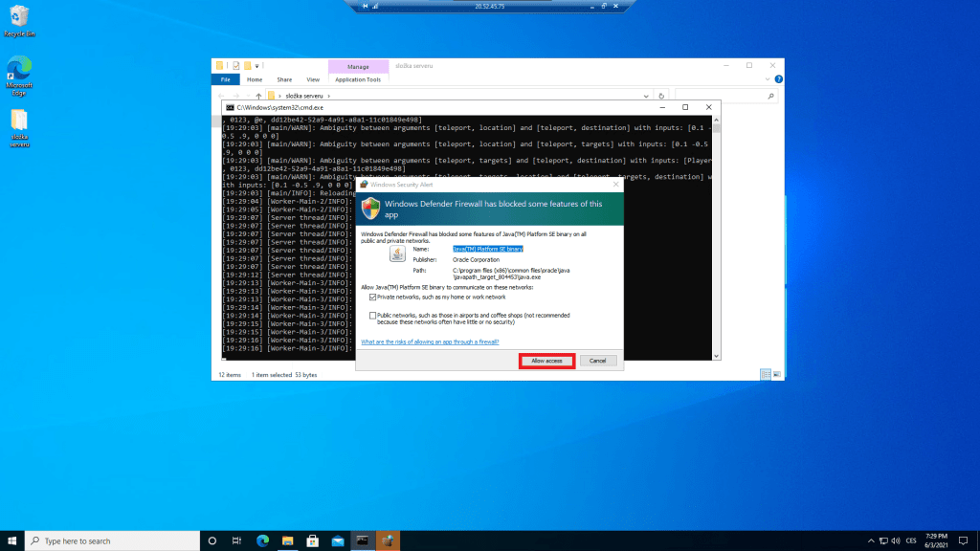Viewport: 980px width, 551px height.
Task: Expand the chevron after složka serveru path
Action: [x=329, y=97]
